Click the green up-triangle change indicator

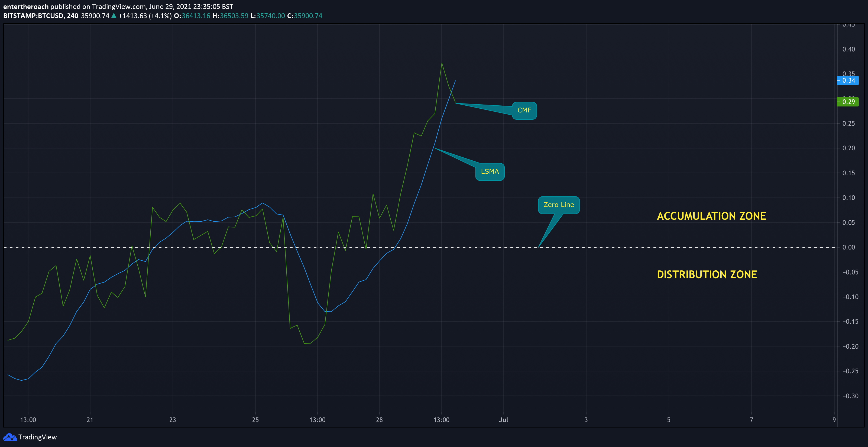(114, 15)
